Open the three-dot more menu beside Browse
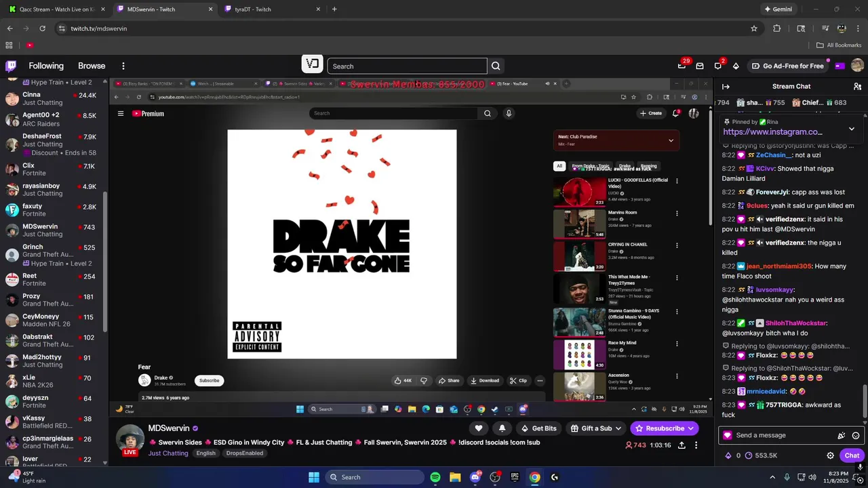 (123, 66)
